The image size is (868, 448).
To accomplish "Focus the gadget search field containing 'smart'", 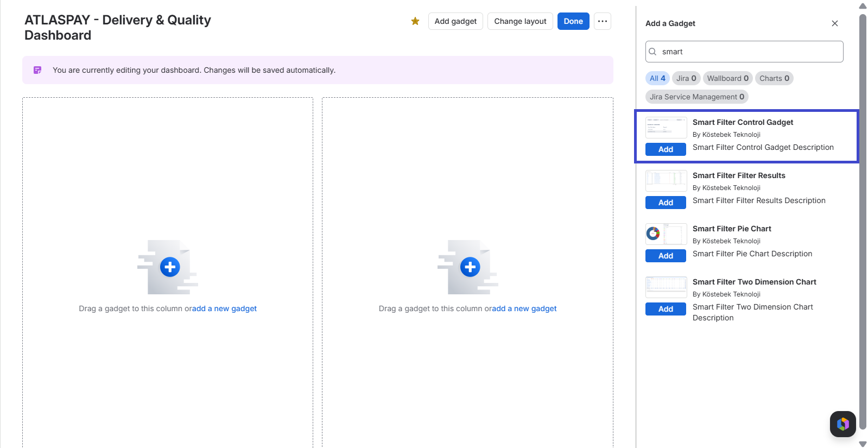I will pos(744,52).
